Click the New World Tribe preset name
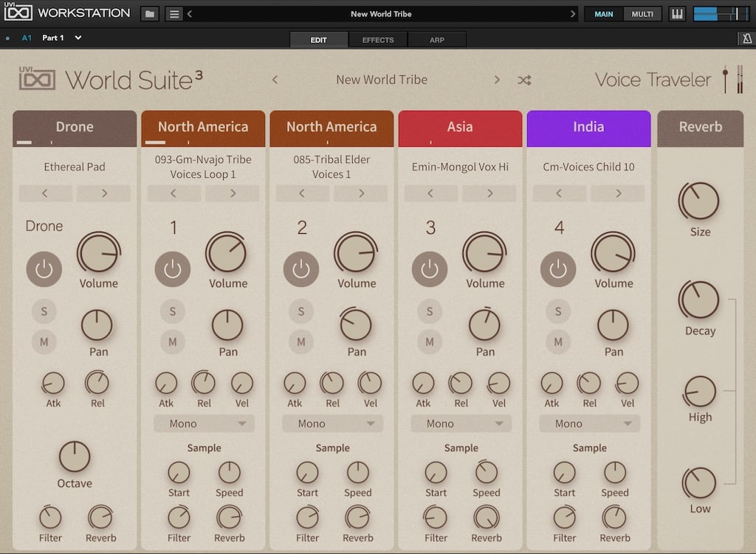756x554 pixels. [382, 80]
